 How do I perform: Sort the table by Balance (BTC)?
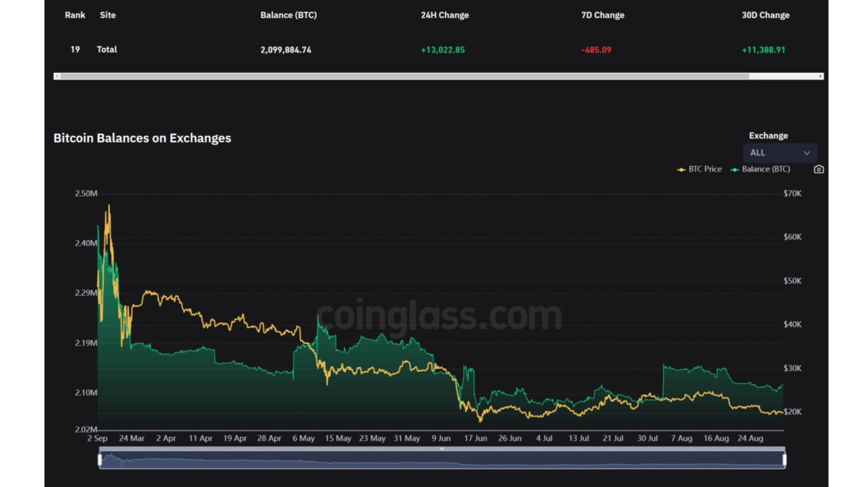(x=289, y=15)
